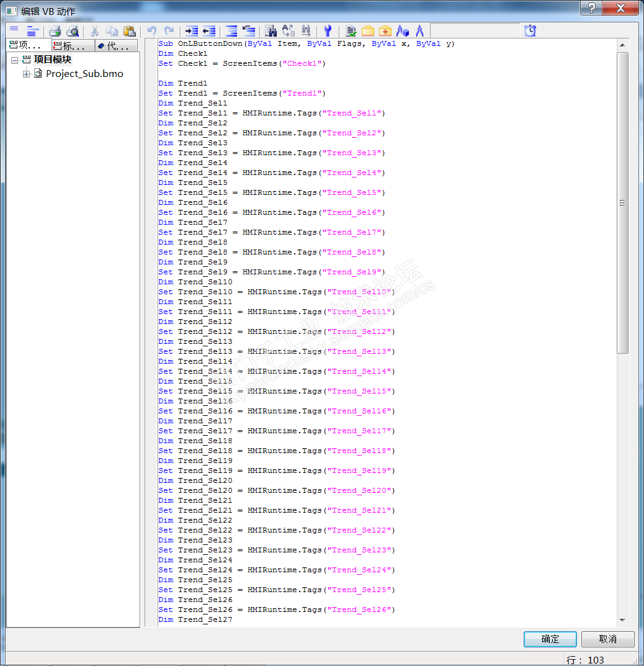This screenshot has height=666, width=644.
Task: Click the 'Set Trend_Sel20' code line
Action: point(277,490)
